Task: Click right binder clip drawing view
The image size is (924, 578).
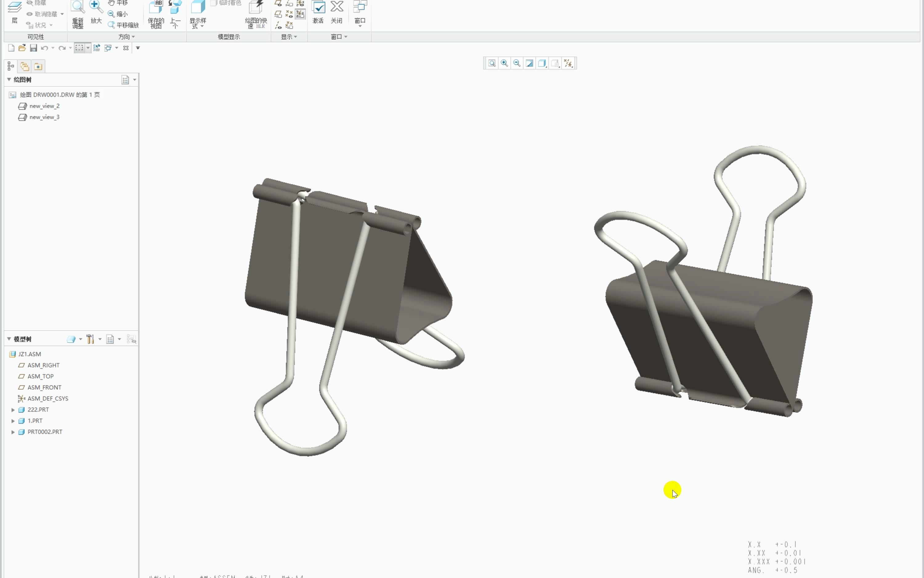Action: coord(703,281)
